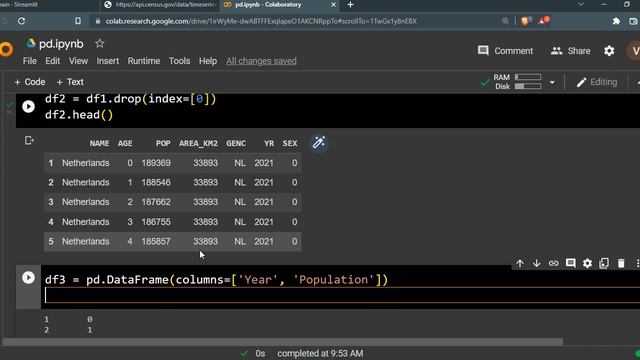Open the browser tab search dropdown
This screenshot has height=360, width=640.
(x=580, y=4)
